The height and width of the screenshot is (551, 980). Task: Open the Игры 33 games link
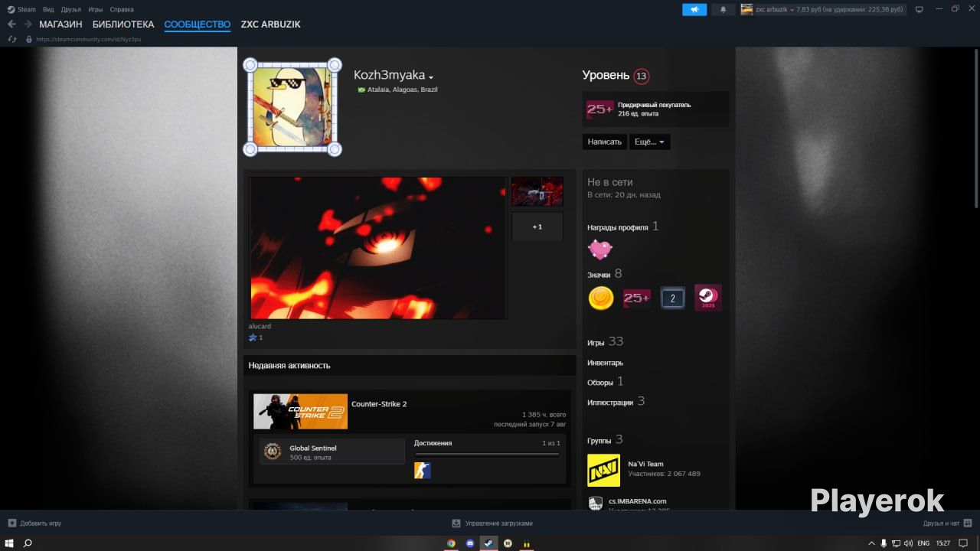pos(605,342)
